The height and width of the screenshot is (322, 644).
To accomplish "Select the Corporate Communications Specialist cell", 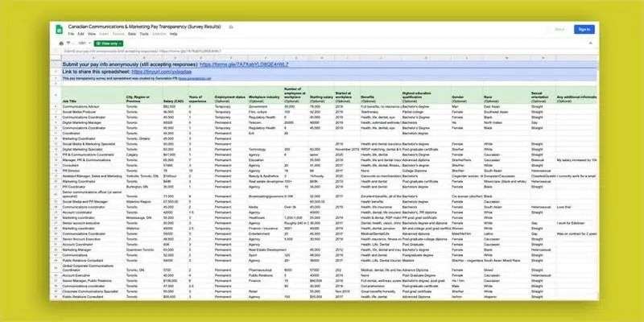I will [x=93, y=291].
